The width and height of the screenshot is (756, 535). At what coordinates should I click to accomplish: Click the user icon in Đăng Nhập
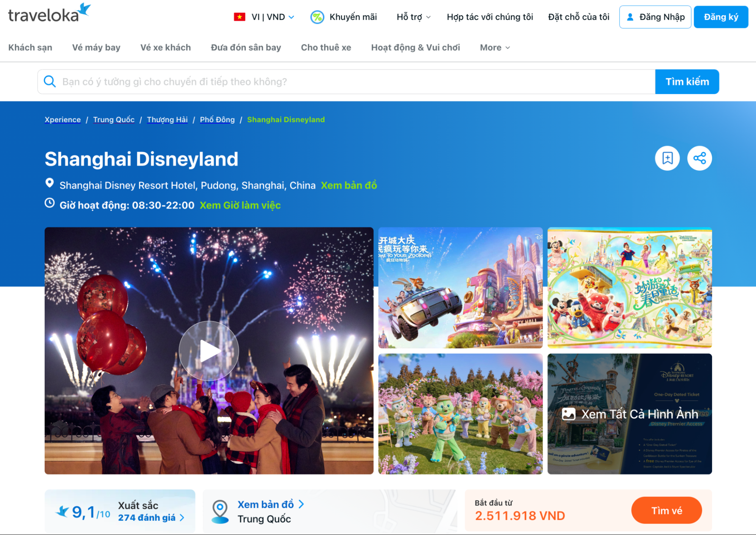click(630, 17)
